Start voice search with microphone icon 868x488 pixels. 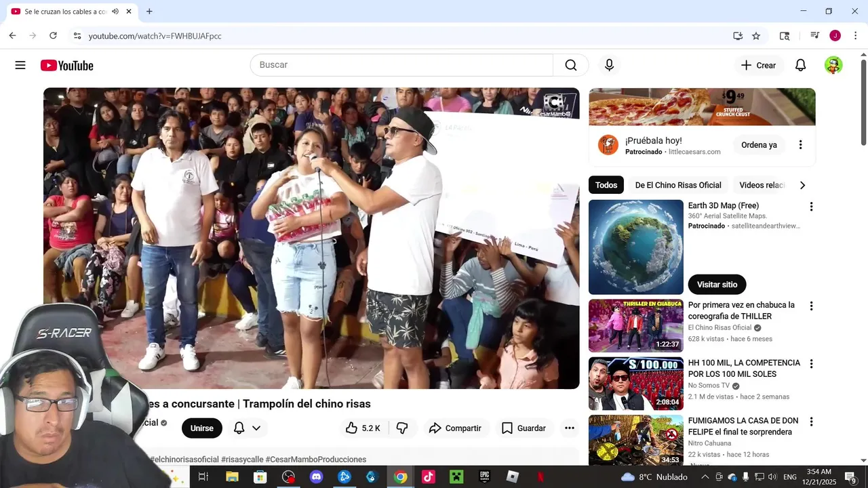click(x=609, y=65)
